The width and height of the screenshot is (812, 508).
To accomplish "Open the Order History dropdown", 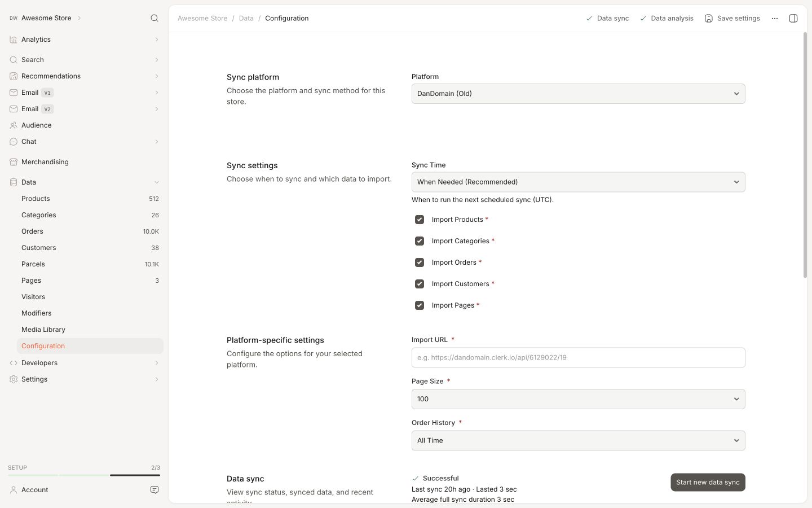I will pos(578,441).
